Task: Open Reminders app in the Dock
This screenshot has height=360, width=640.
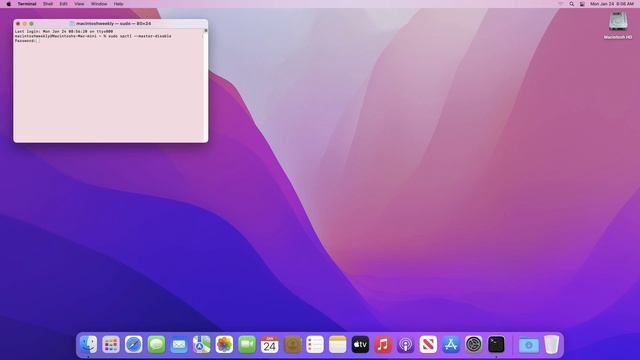Action: 315,344
